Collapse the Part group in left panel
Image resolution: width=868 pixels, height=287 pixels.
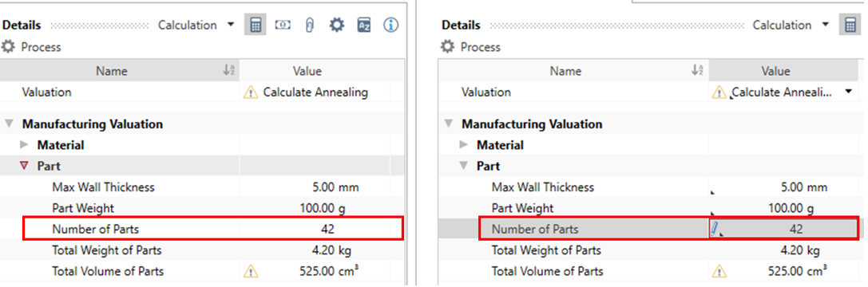23,167
